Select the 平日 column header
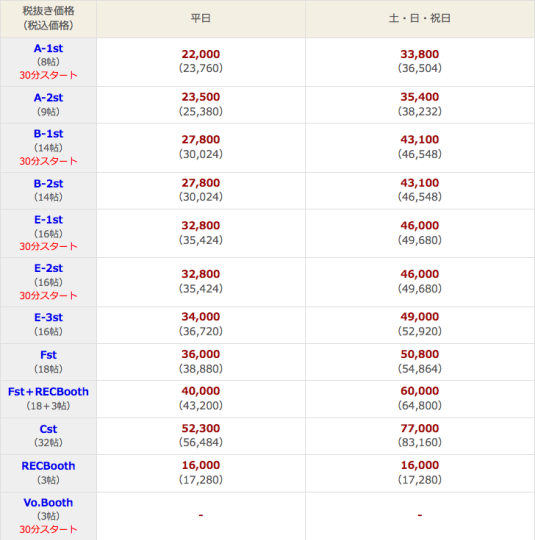Viewport: 535px width, 540px height. point(201,18)
